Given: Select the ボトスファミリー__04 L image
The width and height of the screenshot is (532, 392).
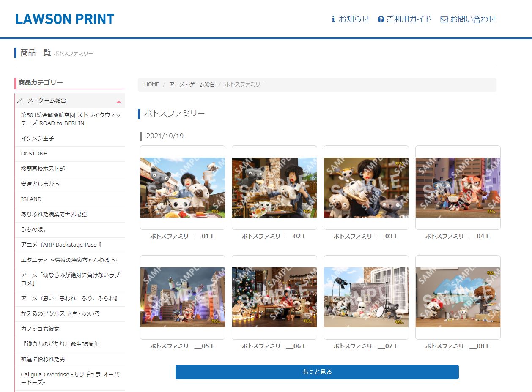Looking at the screenshot, I should (458, 188).
